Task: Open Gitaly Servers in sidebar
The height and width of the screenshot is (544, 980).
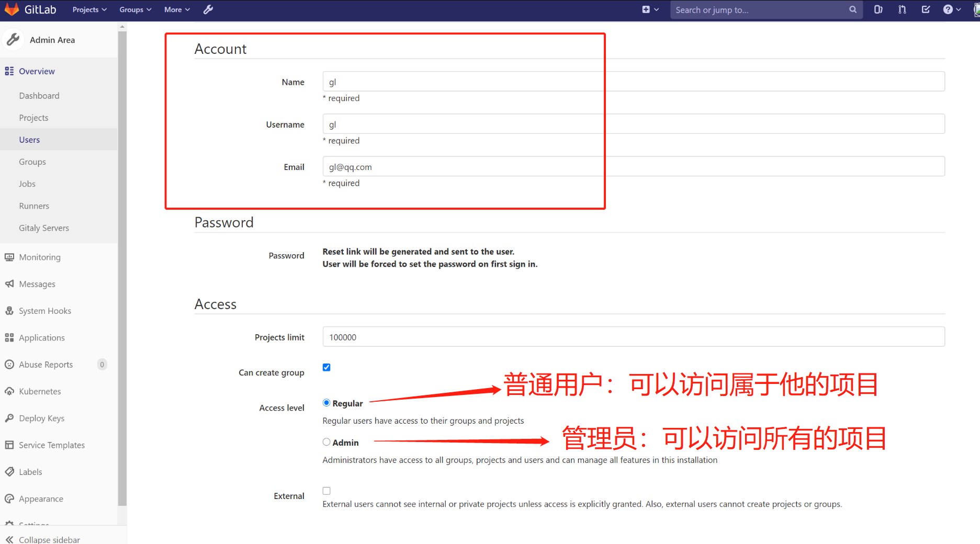Action: (x=44, y=228)
